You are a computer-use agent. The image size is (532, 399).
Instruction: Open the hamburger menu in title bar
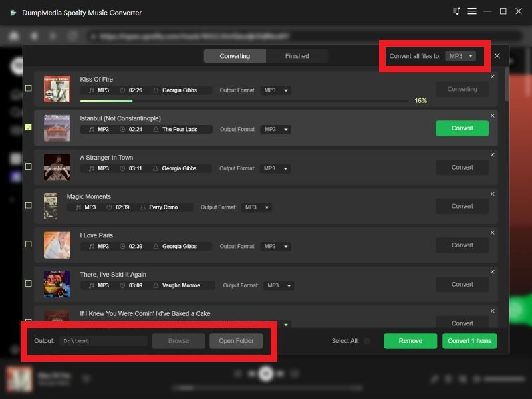(472, 11)
